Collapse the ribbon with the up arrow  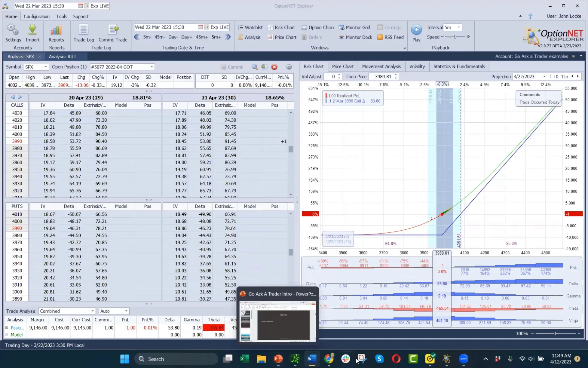[x=520, y=16]
